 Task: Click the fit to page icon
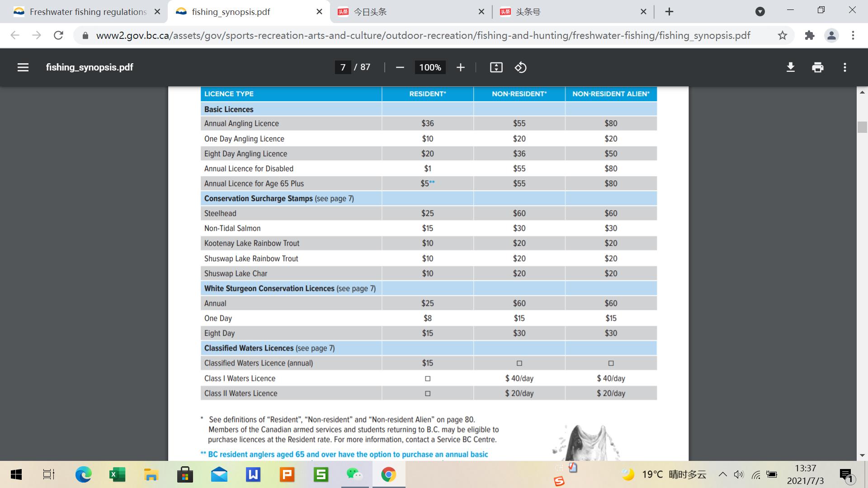click(x=496, y=67)
